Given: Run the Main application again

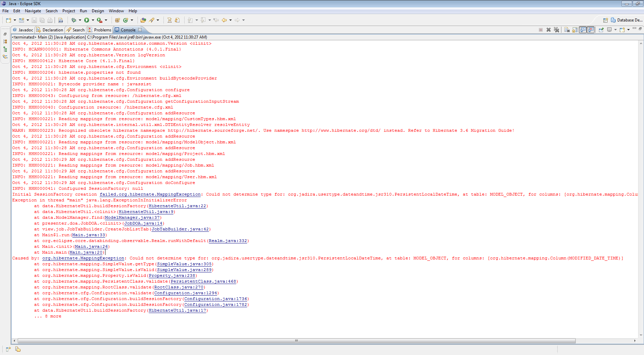Looking at the screenshot, I should click(87, 20).
